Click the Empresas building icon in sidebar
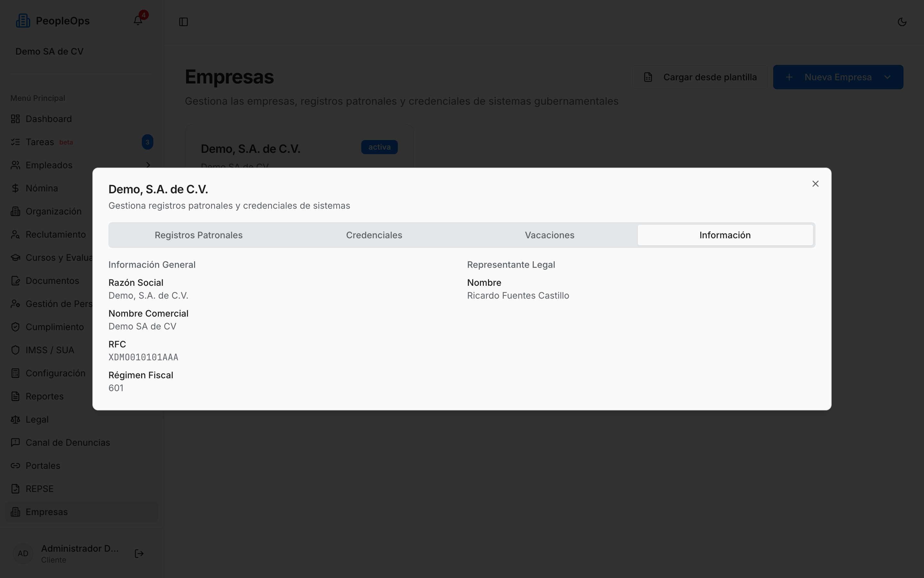This screenshot has width=924, height=578. pyautogui.click(x=15, y=512)
